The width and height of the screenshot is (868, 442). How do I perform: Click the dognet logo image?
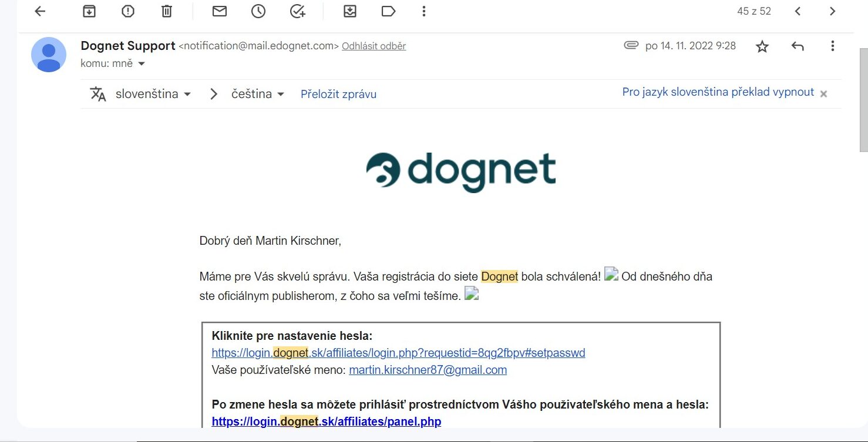[461, 172]
